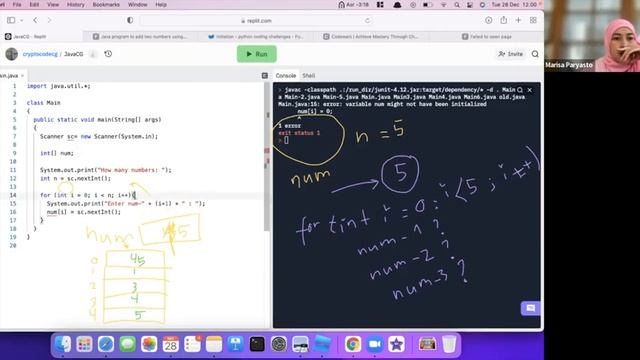
Task: Open Terminal from the dock
Action: coord(257,344)
